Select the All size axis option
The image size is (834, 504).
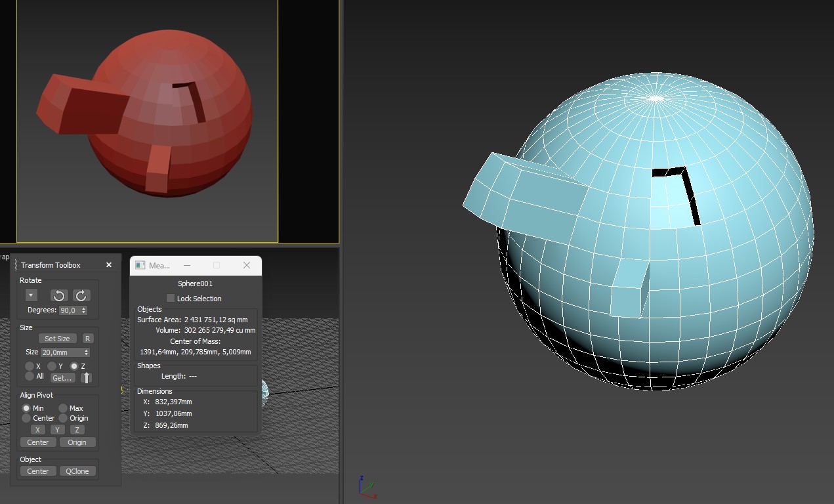[30, 376]
